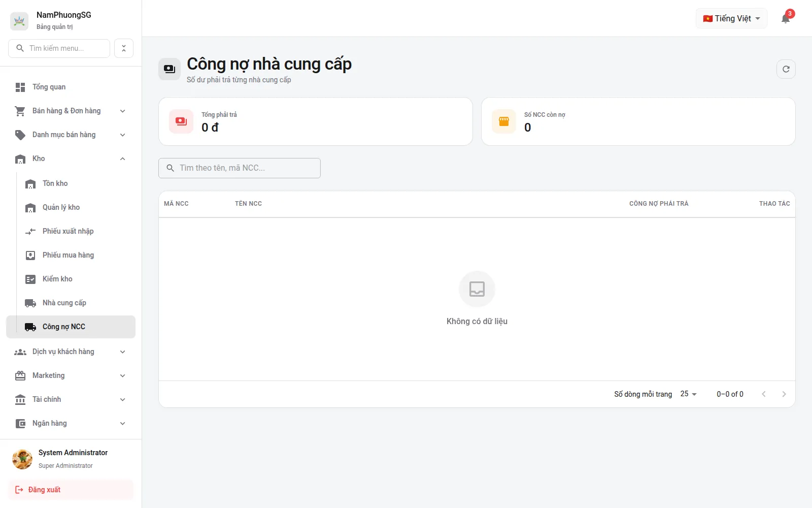This screenshot has width=812, height=508.
Task: Open the Tiếng Việt language dropdown
Action: 731,18
